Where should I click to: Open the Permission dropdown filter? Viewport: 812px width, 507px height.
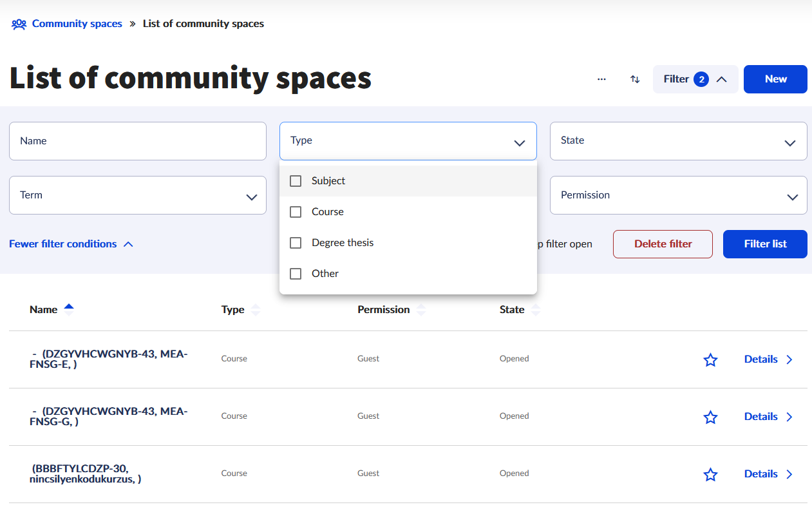tap(678, 195)
